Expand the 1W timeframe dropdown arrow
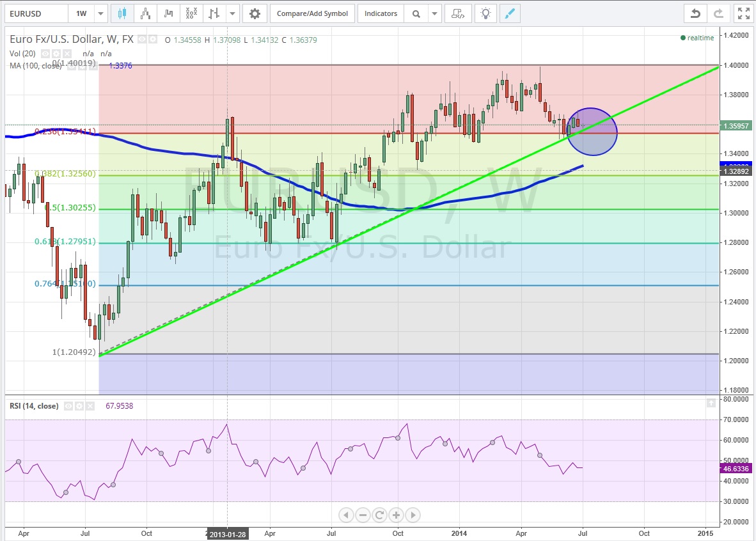Viewport: 756px width, 541px height. click(101, 13)
